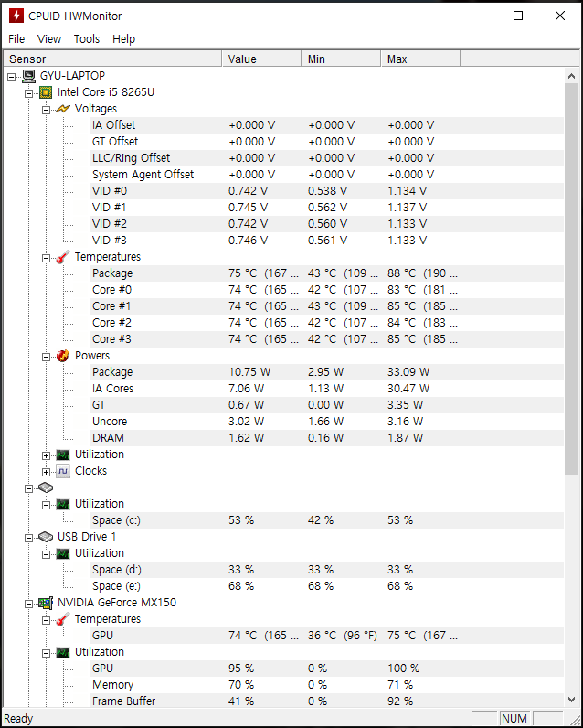
Task: Open the View menu
Action: click(x=49, y=39)
